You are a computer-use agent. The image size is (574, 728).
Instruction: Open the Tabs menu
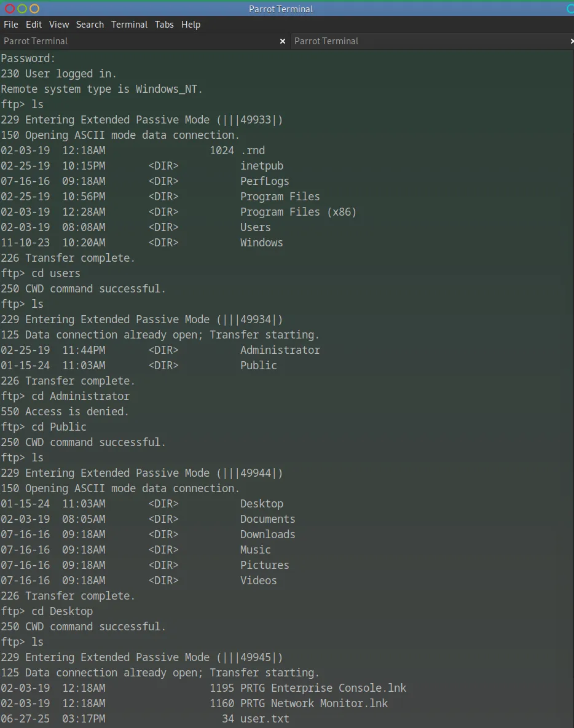pos(164,25)
